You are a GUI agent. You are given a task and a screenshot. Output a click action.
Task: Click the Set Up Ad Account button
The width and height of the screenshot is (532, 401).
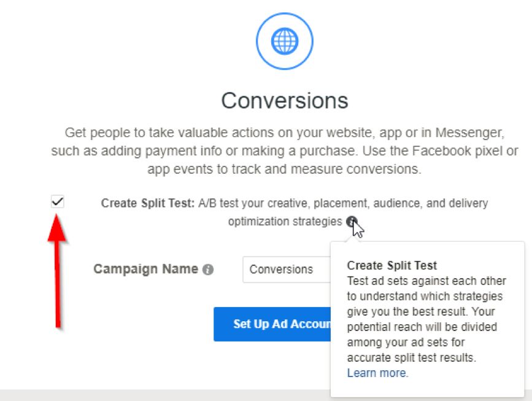click(x=272, y=324)
